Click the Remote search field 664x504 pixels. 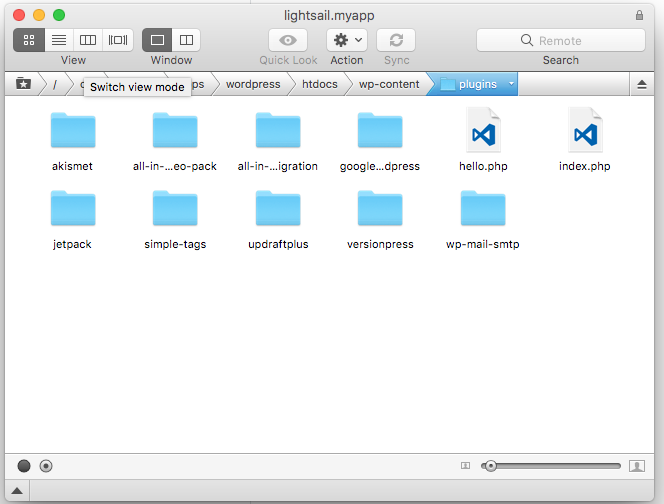click(561, 40)
